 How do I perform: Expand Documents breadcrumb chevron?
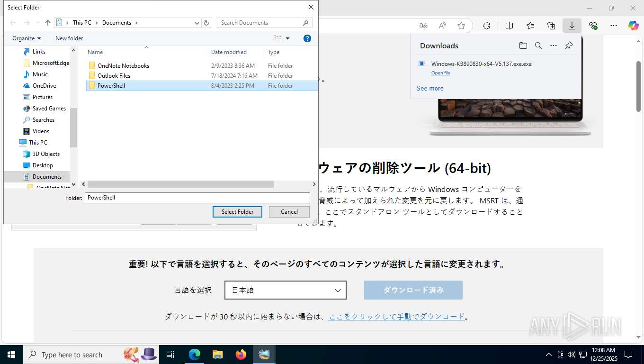click(136, 23)
